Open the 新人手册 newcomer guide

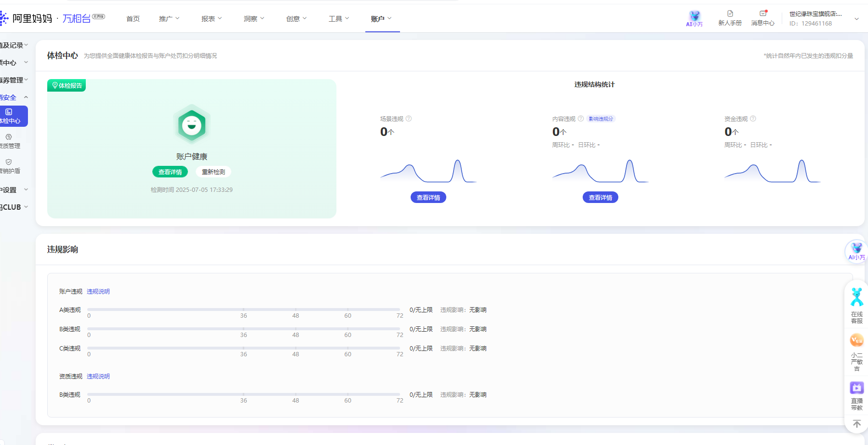tap(730, 18)
